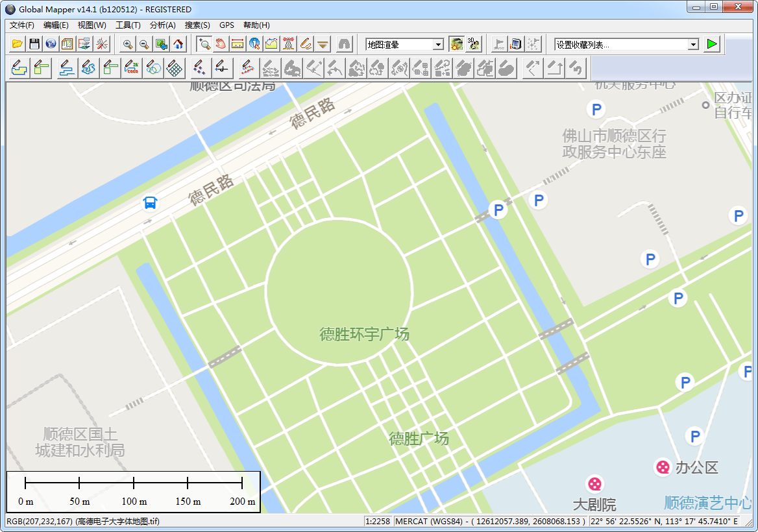Open the 3D view icon

tap(473, 45)
